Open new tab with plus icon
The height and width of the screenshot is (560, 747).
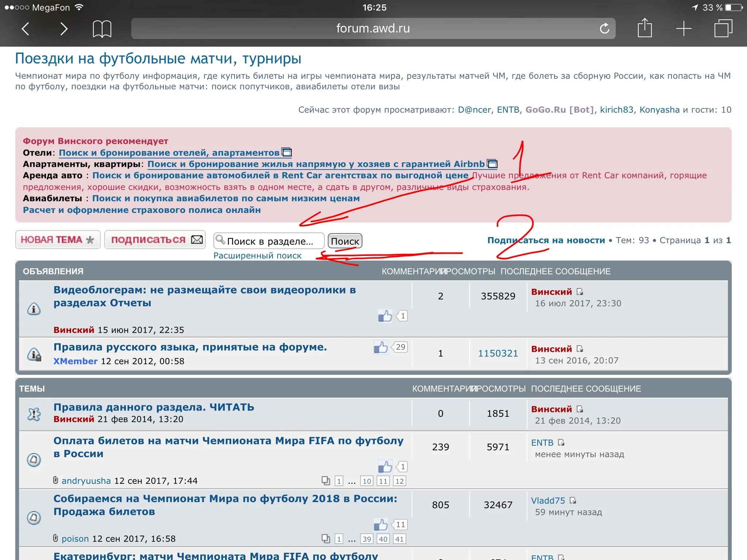[684, 28]
